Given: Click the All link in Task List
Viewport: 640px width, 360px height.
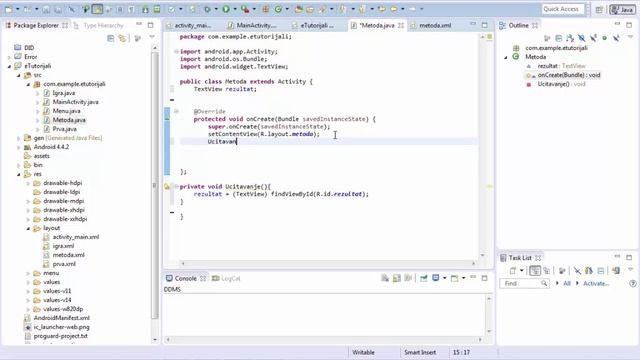Looking at the screenshot, I should tap(567, 283).
